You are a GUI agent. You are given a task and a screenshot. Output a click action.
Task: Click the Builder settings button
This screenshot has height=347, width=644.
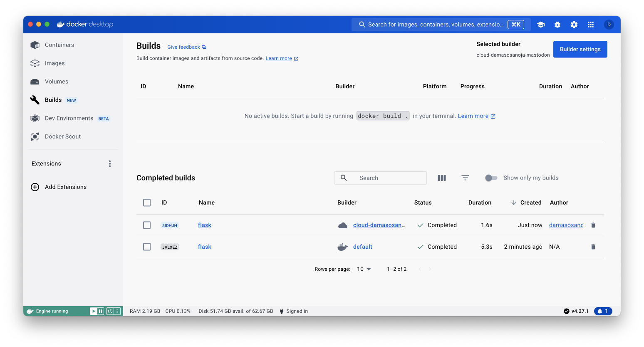coord(580,49)
